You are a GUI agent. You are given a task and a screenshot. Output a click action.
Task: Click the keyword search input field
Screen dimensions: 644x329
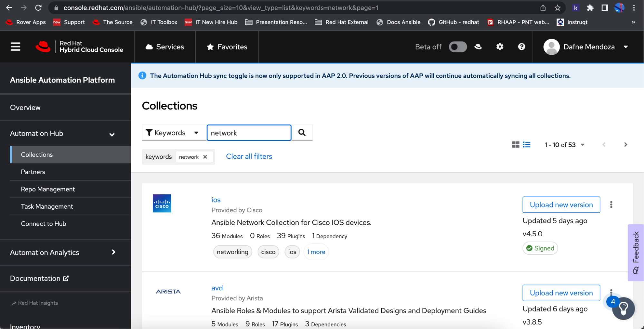coord(249,133)
